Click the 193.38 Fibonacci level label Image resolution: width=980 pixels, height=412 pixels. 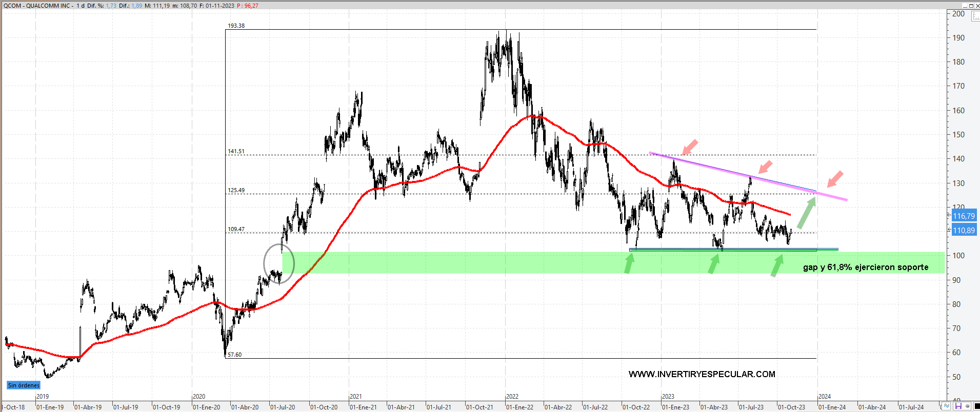click(x=236, y=26)
